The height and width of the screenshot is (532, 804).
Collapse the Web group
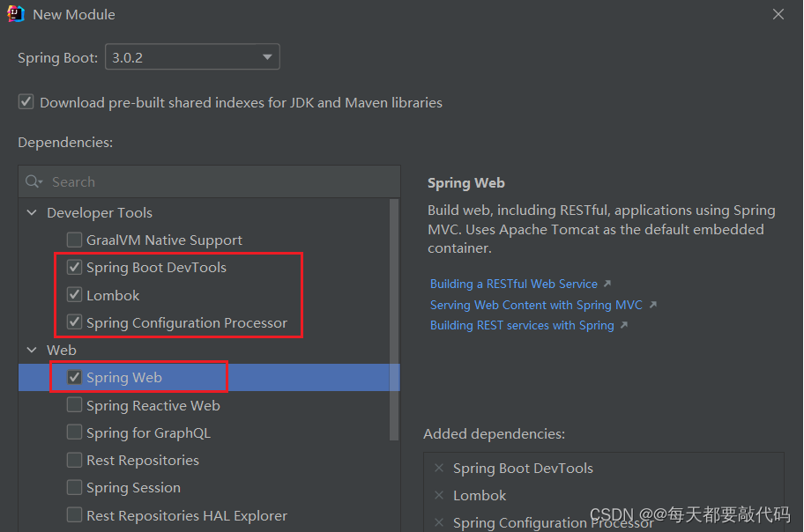pyautogui.click(x=32, y=350)
